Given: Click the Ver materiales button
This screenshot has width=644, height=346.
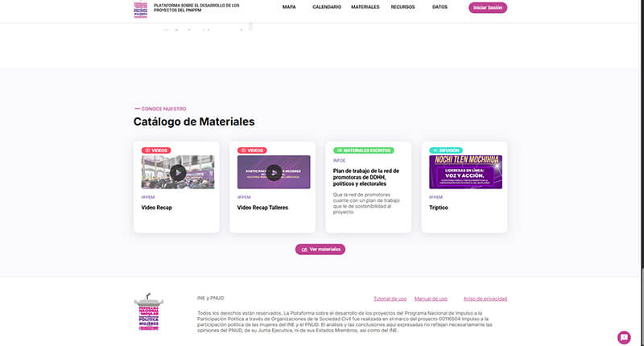Looking at the screenshot, I should 320,249.
